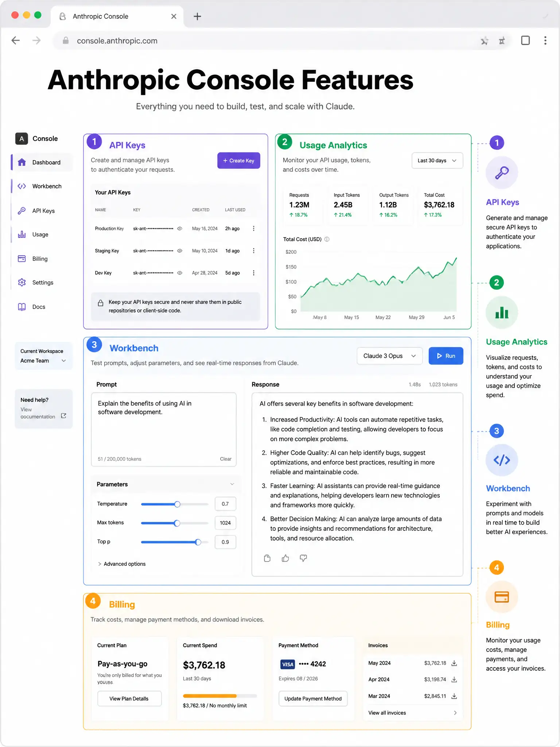Image resolution: width=560 pixels, height=747 pixels.
Task: Click Update Payment Method
Action: click(x=313, y=699)
